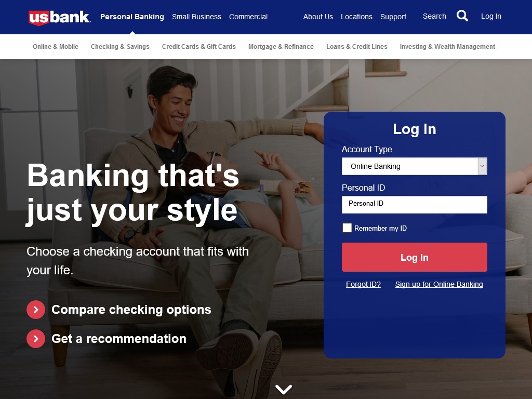Click red arrow beside Get a recommendation
The width and height of the screenshot is (532, 399).
[36, 339]
